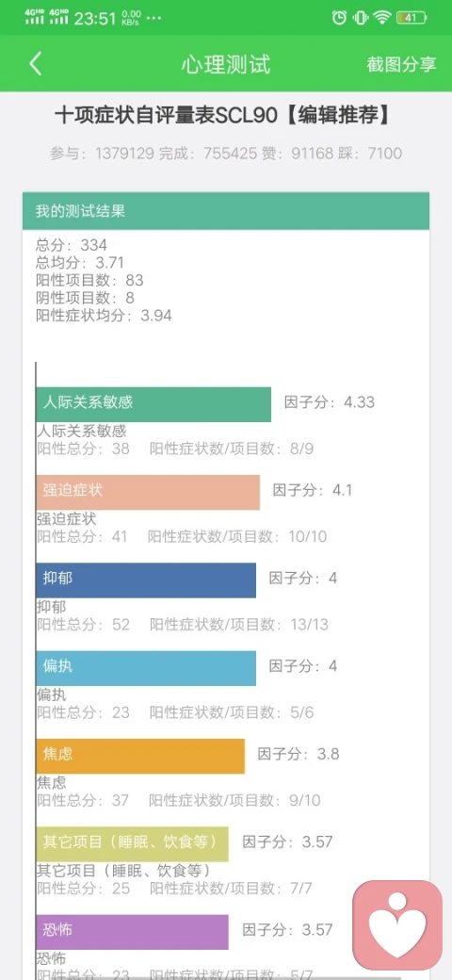Image resolution: width=452 pixels, height=980 pixels.
Task: Tap the battery indicator showing 41
Action: coord(412,18)
